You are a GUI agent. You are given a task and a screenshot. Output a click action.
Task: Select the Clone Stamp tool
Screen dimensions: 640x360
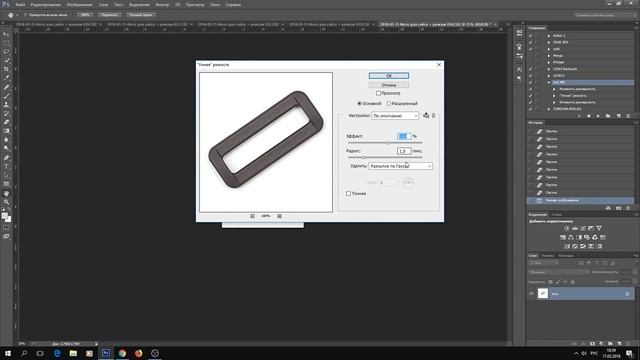7,105
